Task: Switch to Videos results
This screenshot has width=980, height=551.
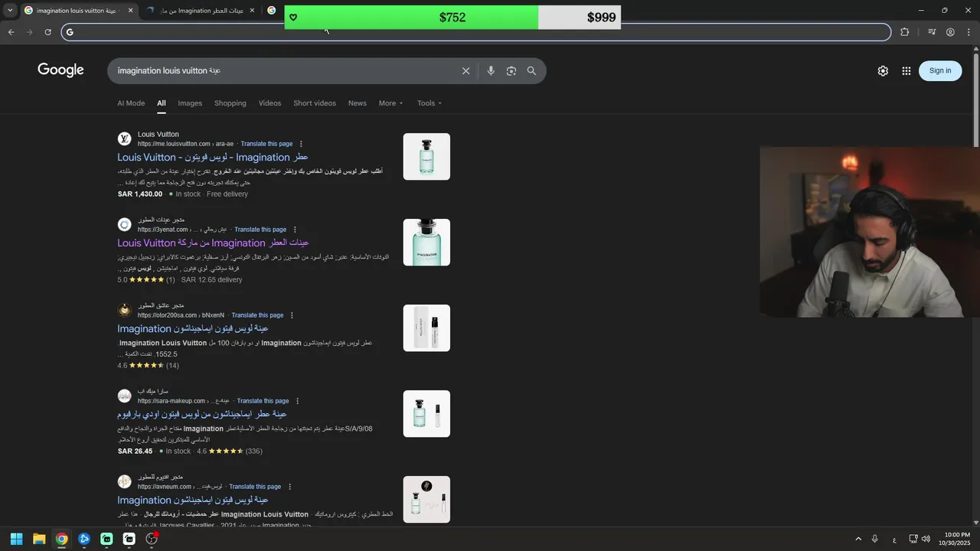Action: pos(269,103)
